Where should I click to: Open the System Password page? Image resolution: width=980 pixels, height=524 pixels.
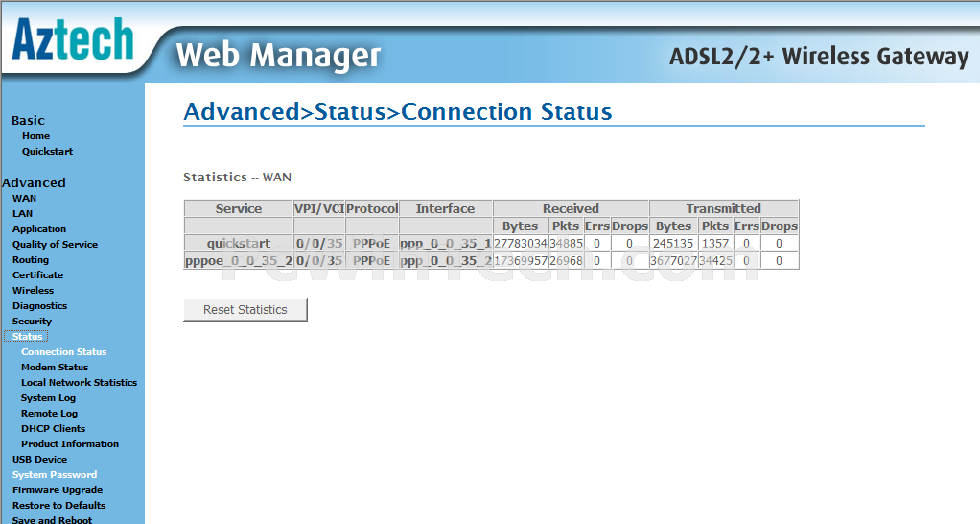pyautogui.click(x=55, y=475)
